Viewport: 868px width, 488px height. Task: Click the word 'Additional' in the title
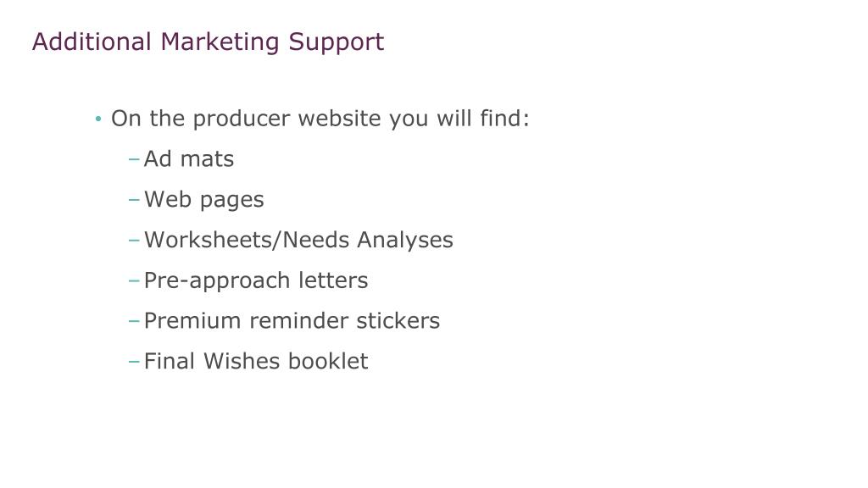92,42
